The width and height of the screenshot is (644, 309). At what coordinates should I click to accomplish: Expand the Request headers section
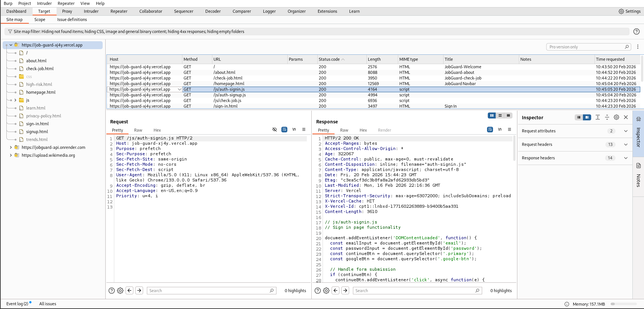tap(626, 144)
